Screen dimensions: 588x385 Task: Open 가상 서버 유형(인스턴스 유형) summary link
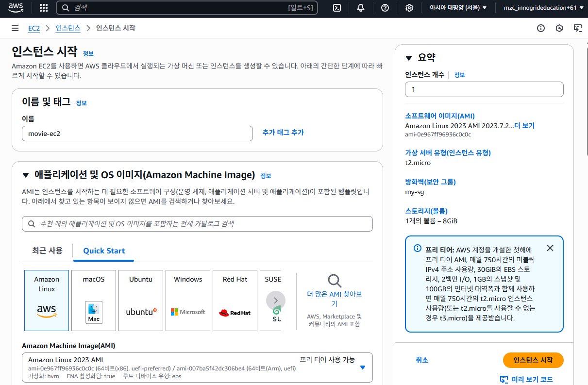(448, 152)
